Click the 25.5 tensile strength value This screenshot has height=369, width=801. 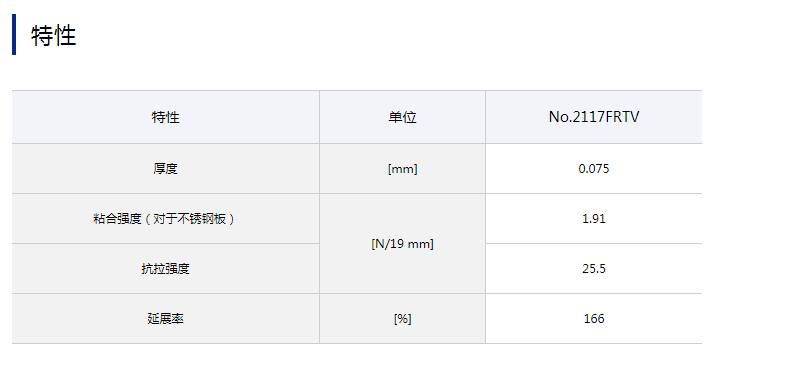click(594, 269)
